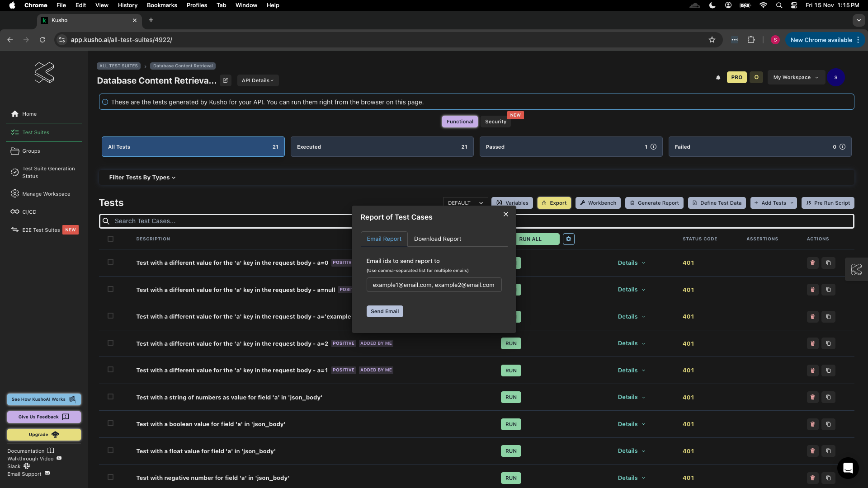
Task: Click the info icon on Failed card
Action: 842,147
